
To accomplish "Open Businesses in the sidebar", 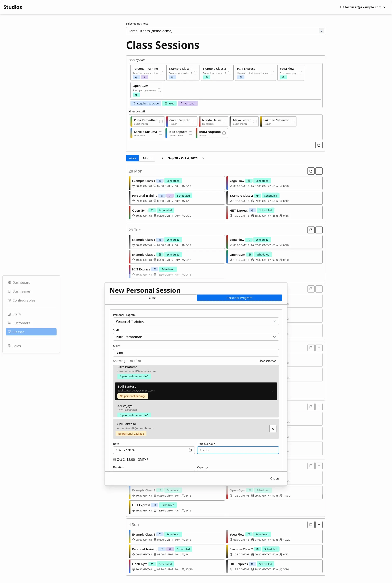I will click(31, 291).
